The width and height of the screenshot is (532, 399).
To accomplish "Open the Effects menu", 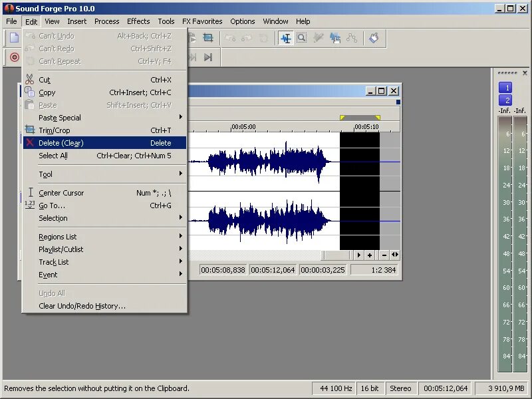I will click(138, 21).
